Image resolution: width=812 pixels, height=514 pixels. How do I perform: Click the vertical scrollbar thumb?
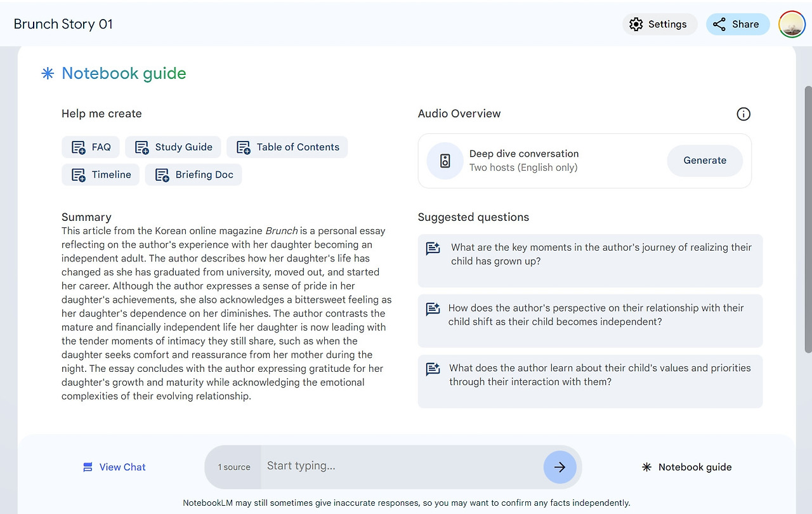click(x=808, y=219)
